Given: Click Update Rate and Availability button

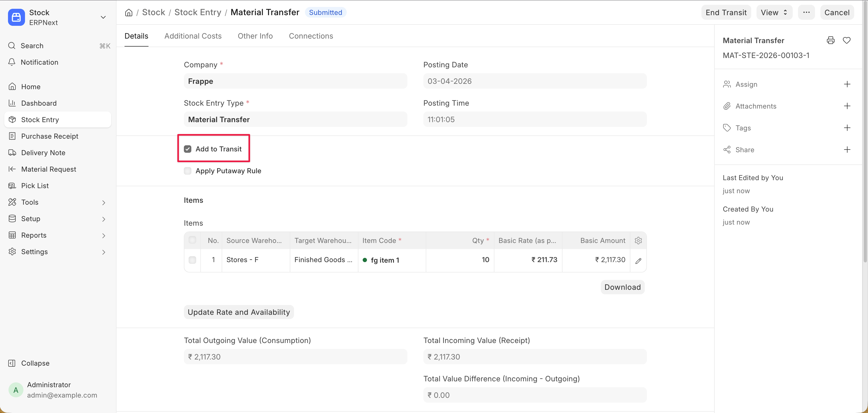Looking at the screenshot, I should click(x=239, y=312).
